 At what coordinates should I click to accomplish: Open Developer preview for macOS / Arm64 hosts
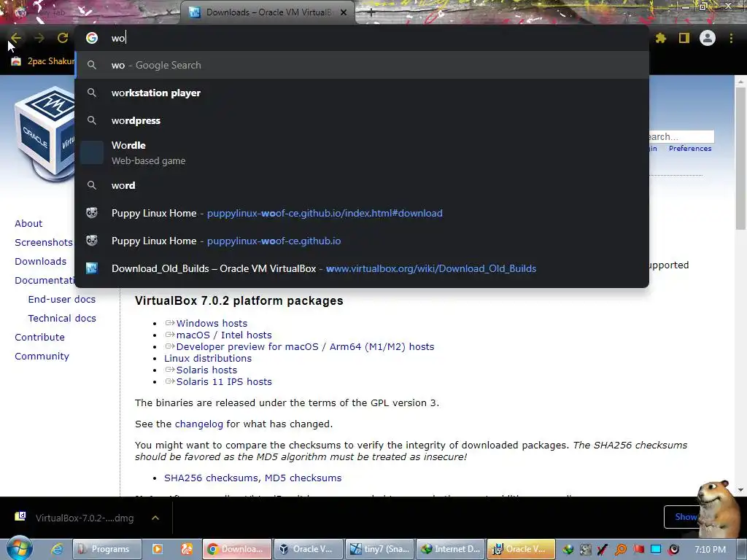click(305, 346)
